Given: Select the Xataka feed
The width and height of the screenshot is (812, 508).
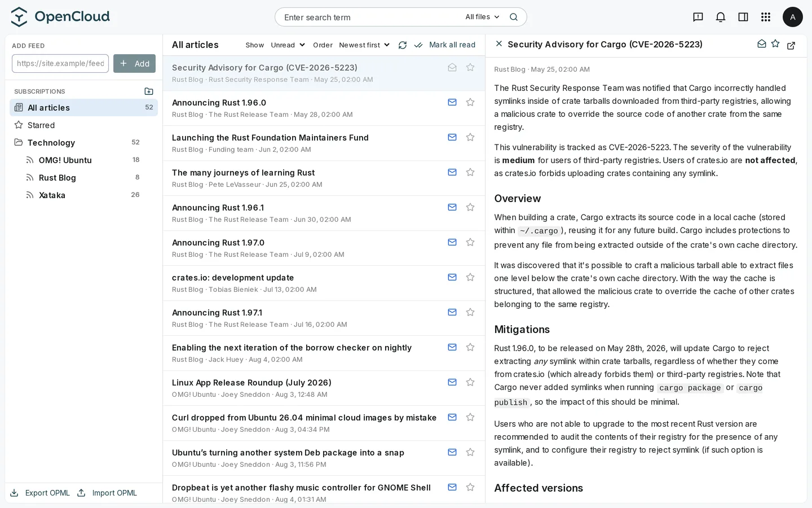Looking at the screenshot, I should [83, 195].
